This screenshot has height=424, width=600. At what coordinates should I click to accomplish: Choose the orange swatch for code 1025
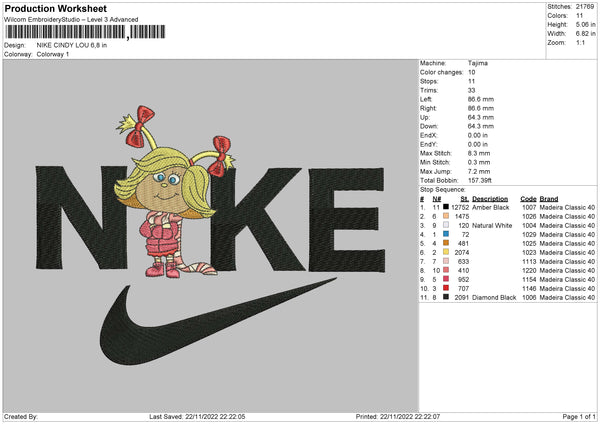pyautogui.click(x=446, y=243)
